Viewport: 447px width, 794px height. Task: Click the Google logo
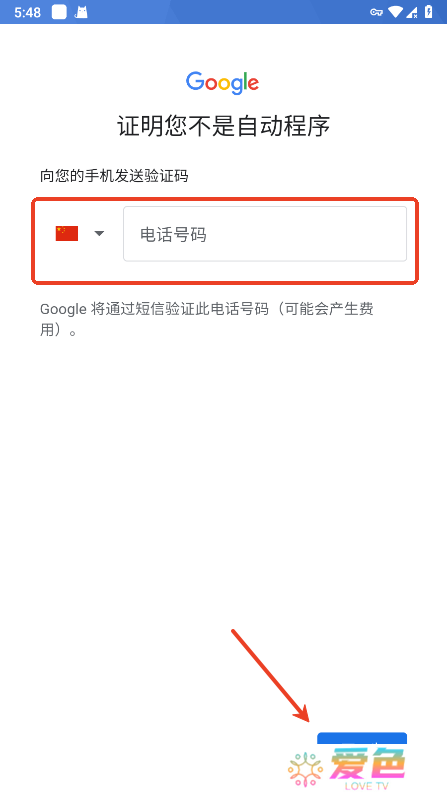(223, 83)
